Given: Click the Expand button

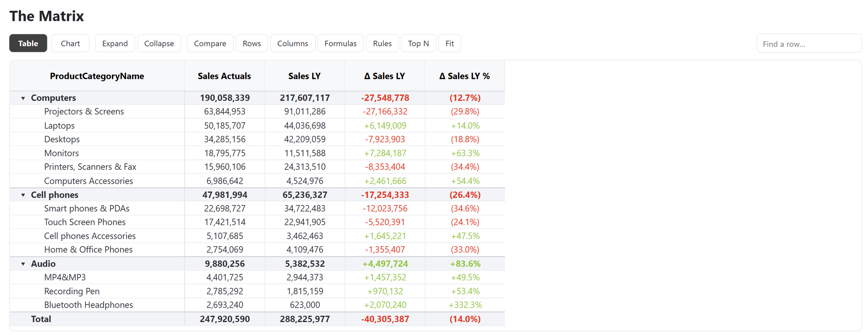Looking at the screenshot, I should tap(115, 43).
